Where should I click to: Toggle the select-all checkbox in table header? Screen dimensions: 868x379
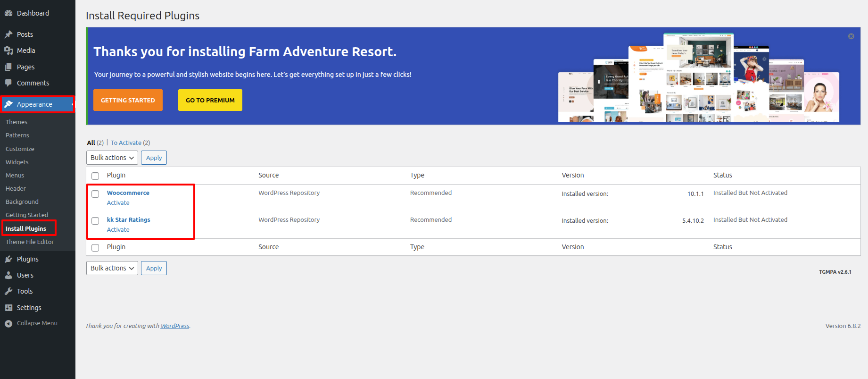(95, 176)
